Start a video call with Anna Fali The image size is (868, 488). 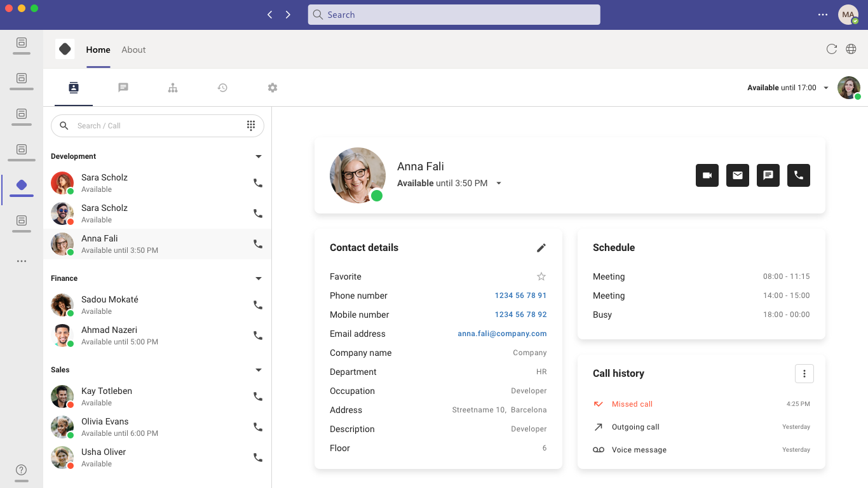(707, 175)
